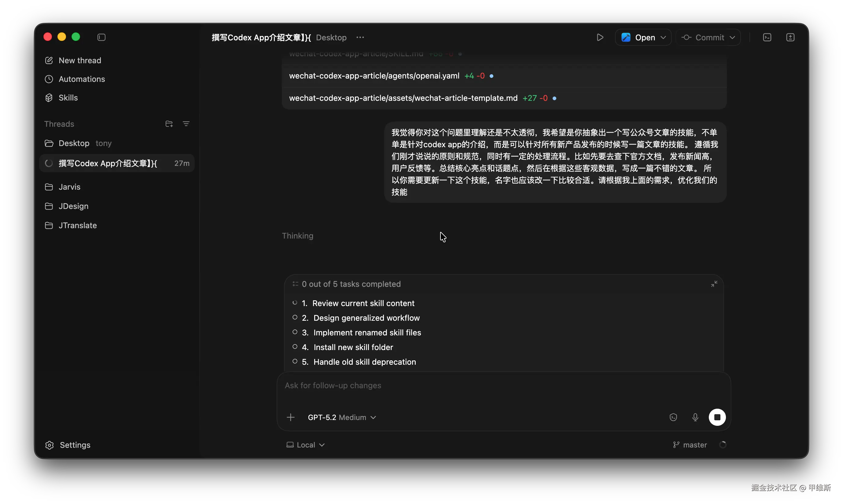Expand the Open in editor dropdown arrow
The height and width of the screenshot is (504, 843).
click(663, 37)
